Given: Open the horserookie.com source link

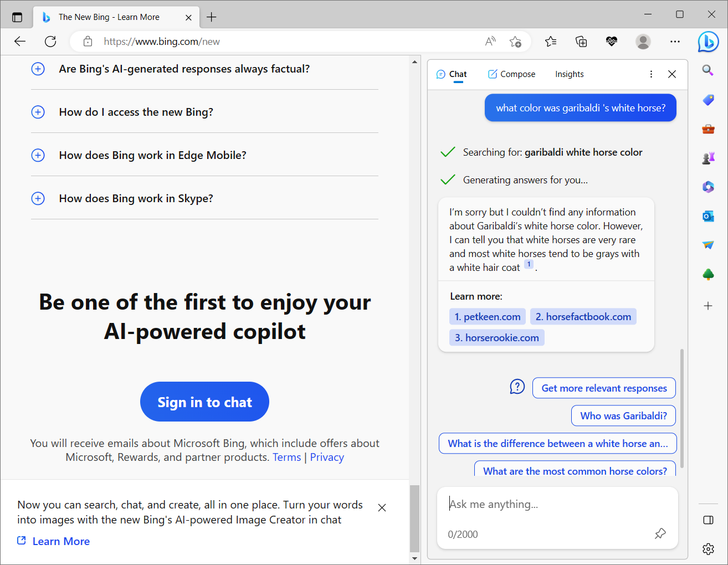Looking at the screenshot, I should 497,337.
